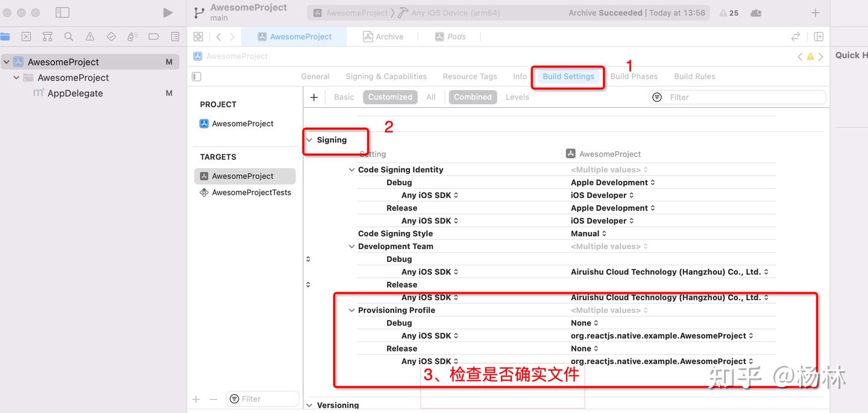Open Provisioning Profile Debug None dropdown
868x413 pixels.
[x=584, y=323]
